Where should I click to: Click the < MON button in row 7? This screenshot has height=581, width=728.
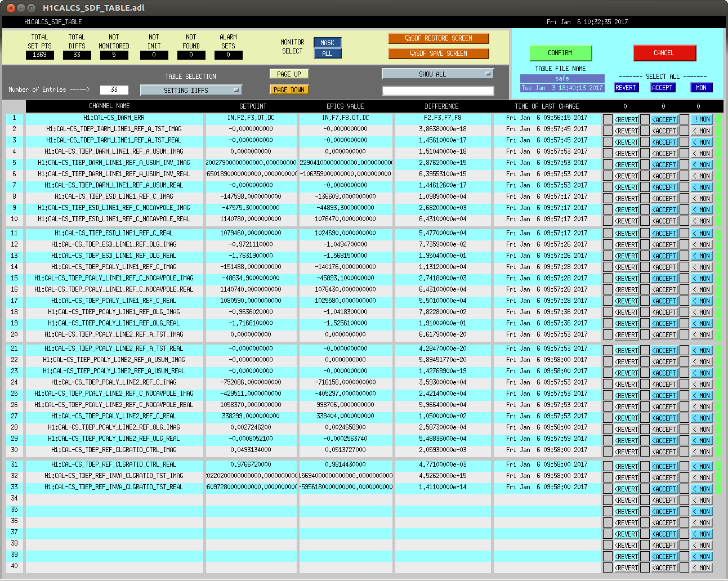(702, 187)
